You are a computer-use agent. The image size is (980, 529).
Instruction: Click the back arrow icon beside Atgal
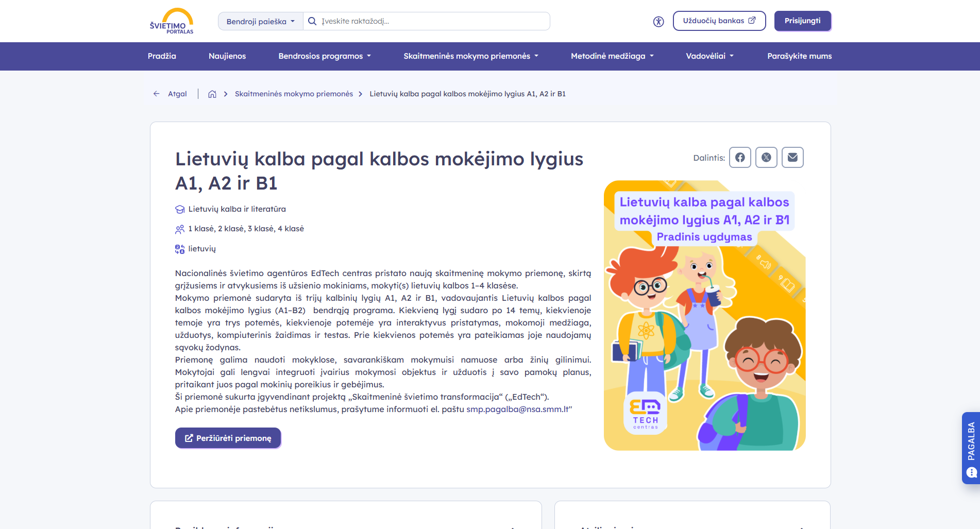pyautogui.click(x=157, y=94)
